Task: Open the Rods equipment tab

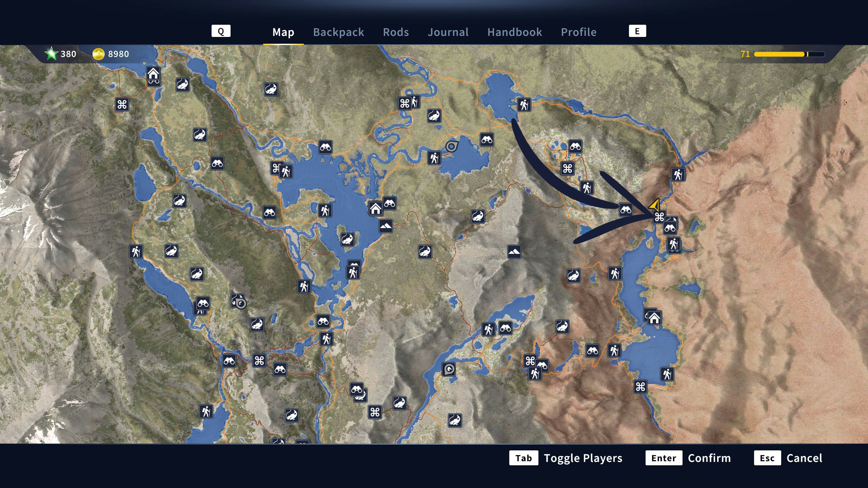Action: [396, 32]
